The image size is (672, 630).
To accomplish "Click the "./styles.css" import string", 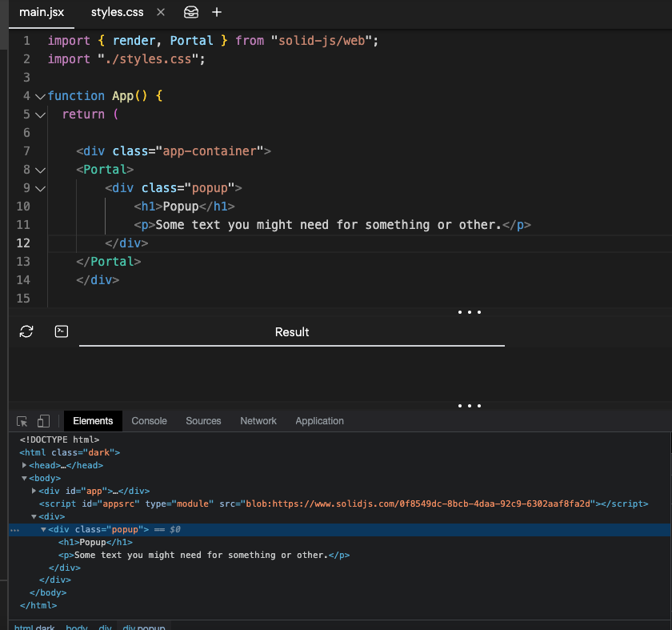I will point(148,59).
